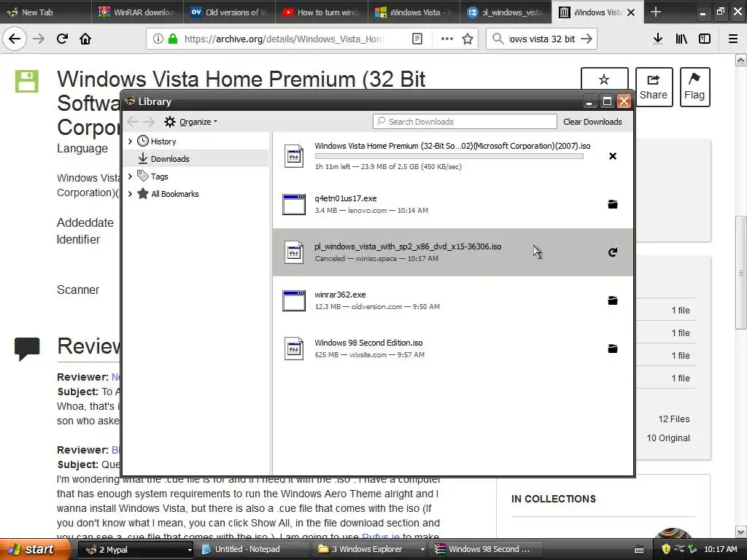Expand the All Bookmarks tree node
Screen dimensions: 747x560
pos(130,194)
